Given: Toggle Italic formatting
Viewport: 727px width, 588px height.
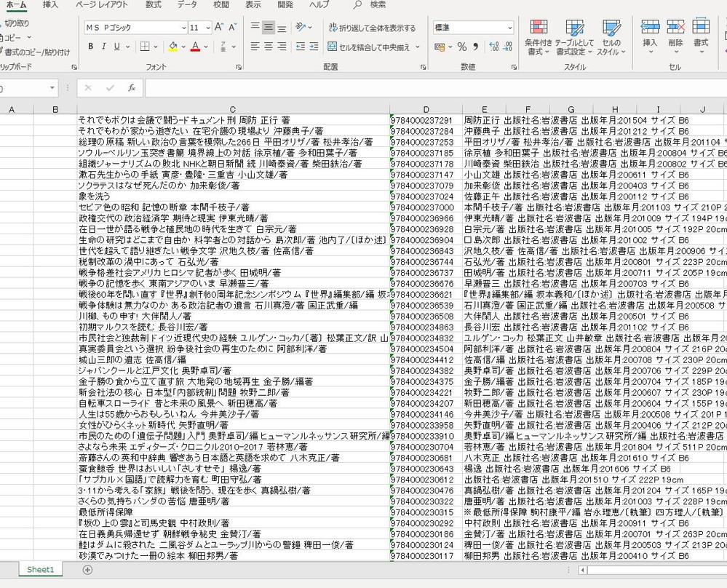Looking at the screenshot, I should point(104,47).
